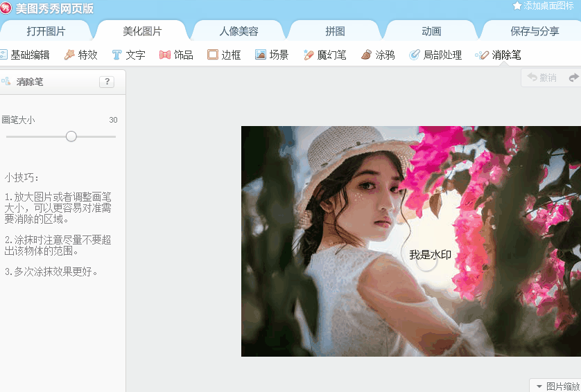The width and height of the screenshot is (581, 392).
Task: Select the 魔幻笔 magic pen tool
Action: tap(324, 55)
